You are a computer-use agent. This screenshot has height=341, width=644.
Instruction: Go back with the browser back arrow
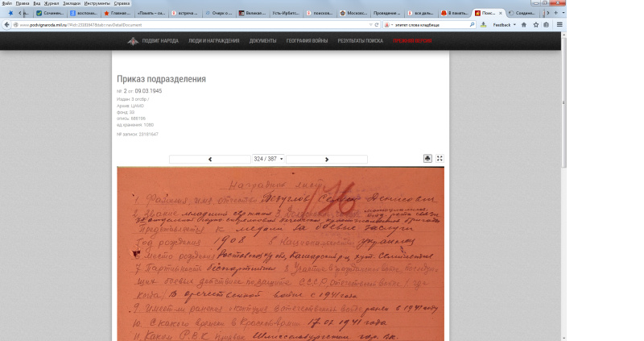pos(6,25)
